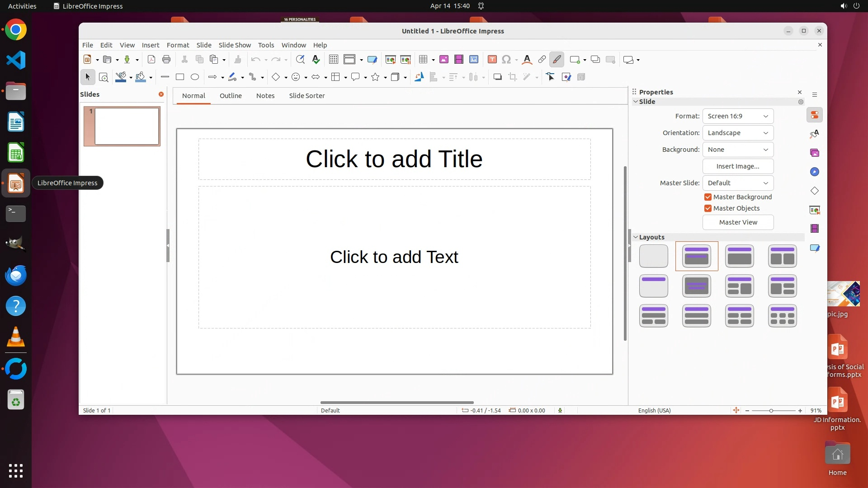
Task: Click the Display Grid toolbar icon
Action: coord(334,60)
